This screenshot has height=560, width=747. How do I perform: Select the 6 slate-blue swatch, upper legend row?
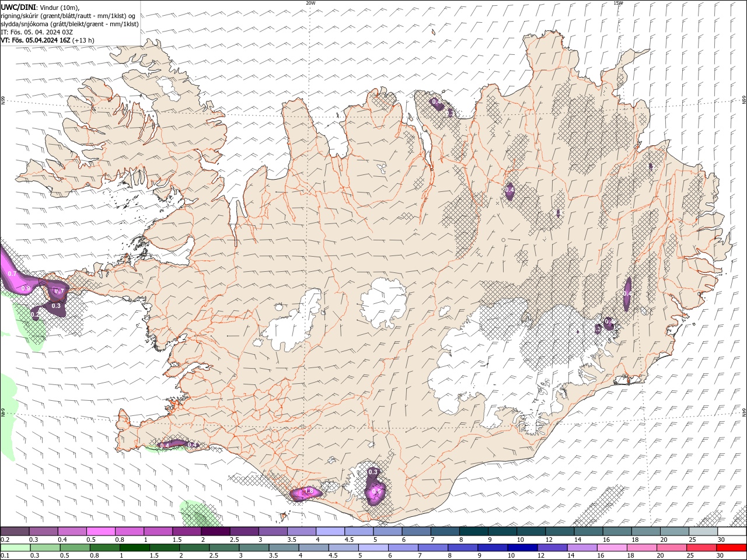coord(417,531)
